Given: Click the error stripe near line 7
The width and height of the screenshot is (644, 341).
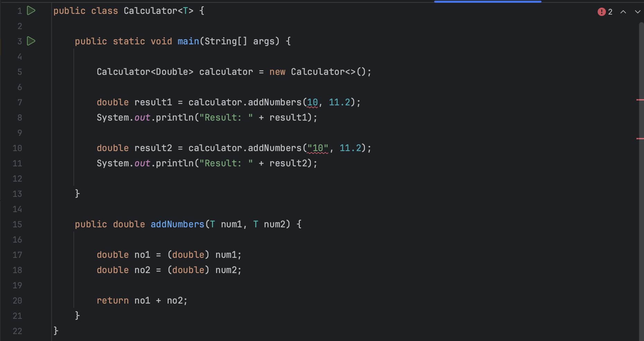Looking at the screenshot, I should click(641, 100).
